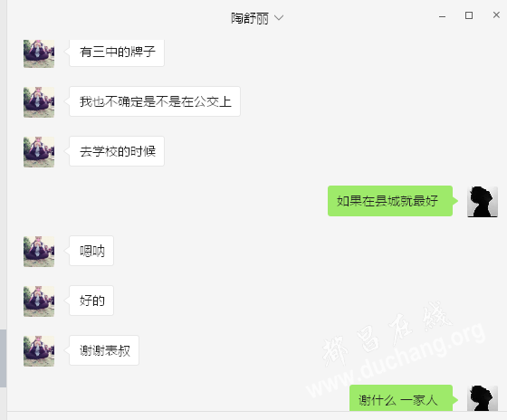The width and height of the screenshot is (507, 420).
Task: Select the message bubble 好的
Action: point(91,301)
